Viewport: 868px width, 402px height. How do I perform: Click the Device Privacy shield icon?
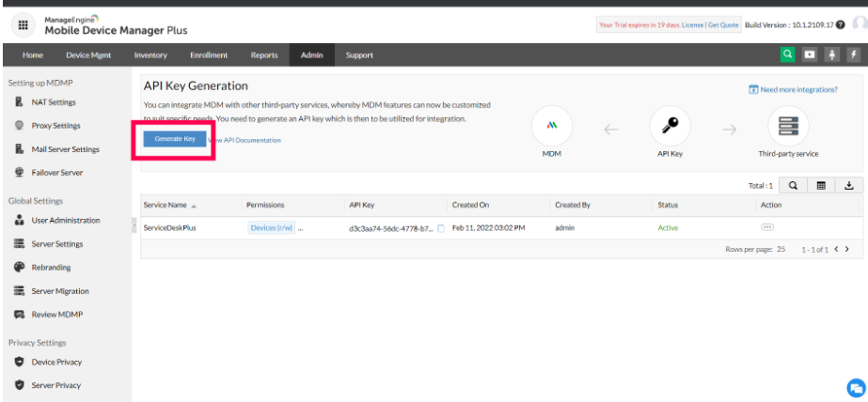click(20, 363)
